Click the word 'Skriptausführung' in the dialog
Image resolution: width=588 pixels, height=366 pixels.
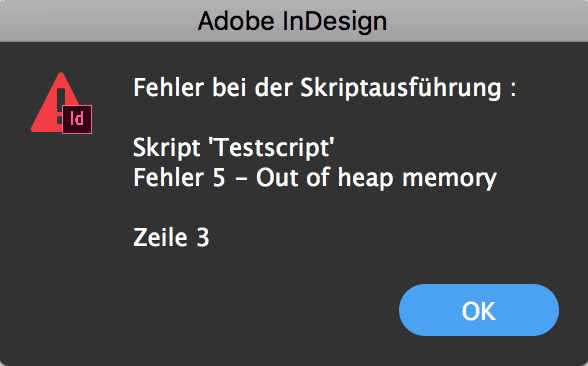(x=401, y=88)
